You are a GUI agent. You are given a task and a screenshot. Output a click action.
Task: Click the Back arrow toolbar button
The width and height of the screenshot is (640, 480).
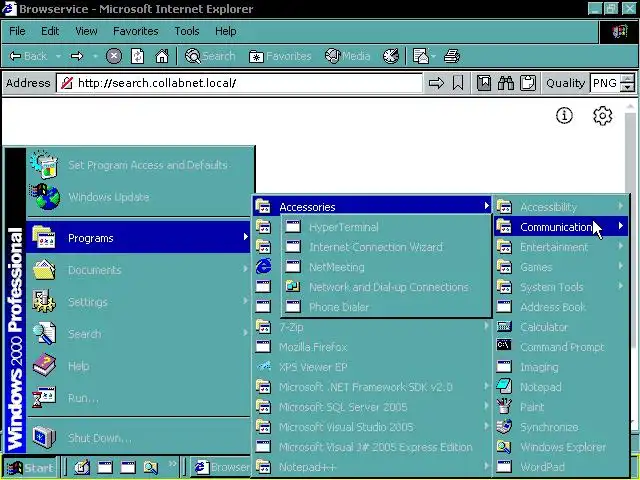[28, 56]
